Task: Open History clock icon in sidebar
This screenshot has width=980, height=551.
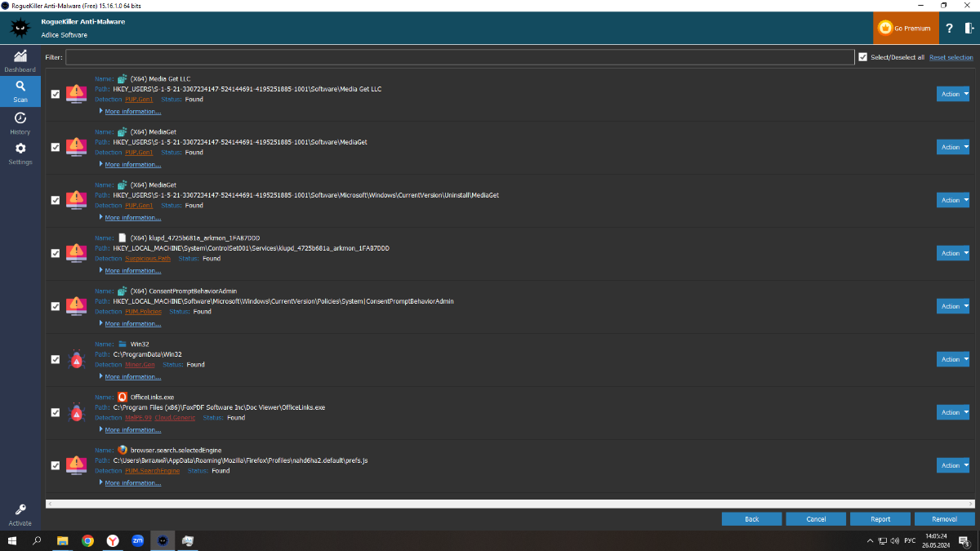Action: [x=20, y=118]
